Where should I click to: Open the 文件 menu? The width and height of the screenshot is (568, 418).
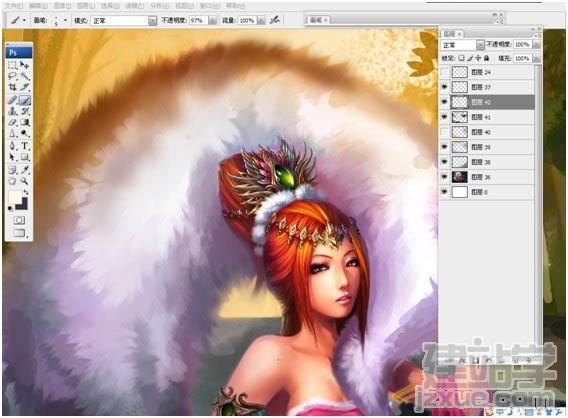(x=13, y=6)
